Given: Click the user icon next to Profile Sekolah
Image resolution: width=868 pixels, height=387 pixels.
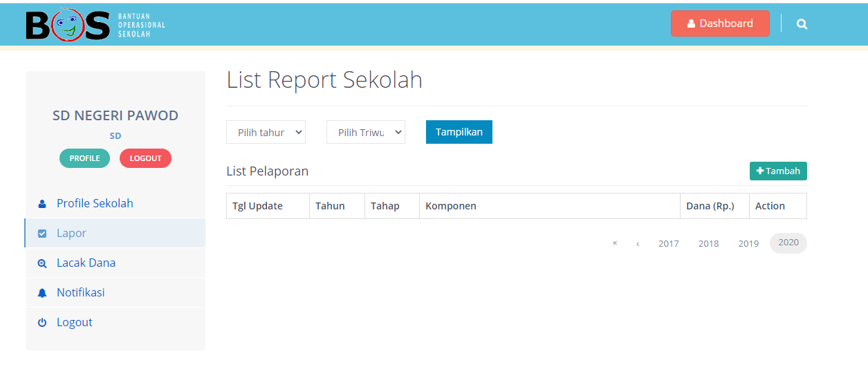Looking at the screenshot, I should [x=42, y=204].
